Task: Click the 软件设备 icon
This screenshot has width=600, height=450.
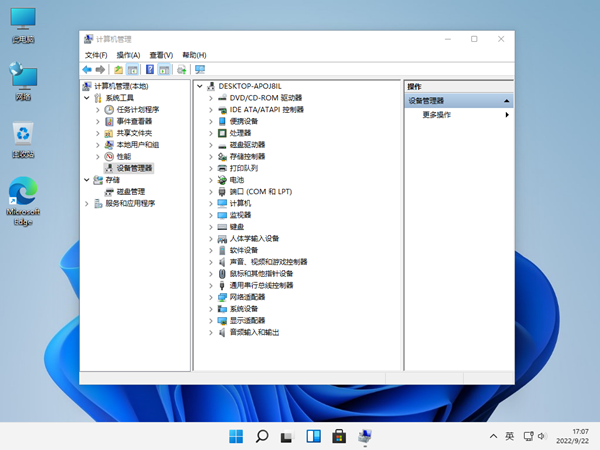Action: (222, 250)
